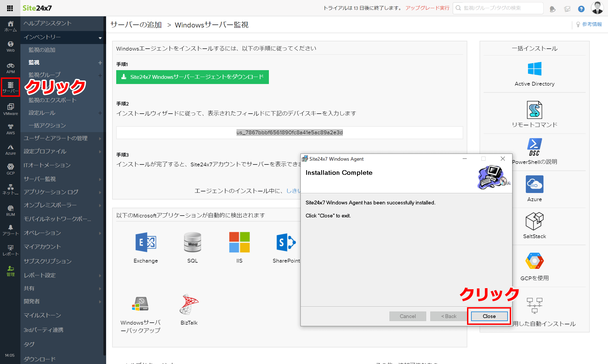
Task: Open VMware section in sidebar
Action: 10,110
